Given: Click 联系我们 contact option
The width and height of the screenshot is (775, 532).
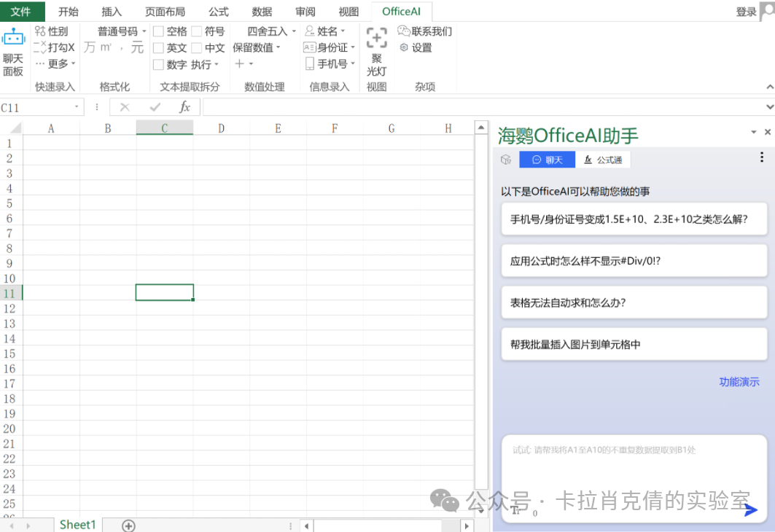Looking at the screenshot, I should click(x=426, y=31).
